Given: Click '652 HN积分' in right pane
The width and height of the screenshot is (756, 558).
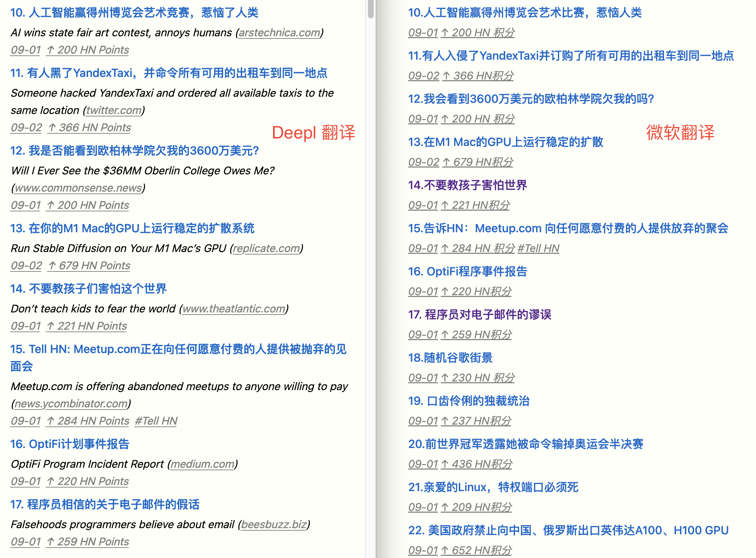Looking at the screenshot, I should click(476, 550).
